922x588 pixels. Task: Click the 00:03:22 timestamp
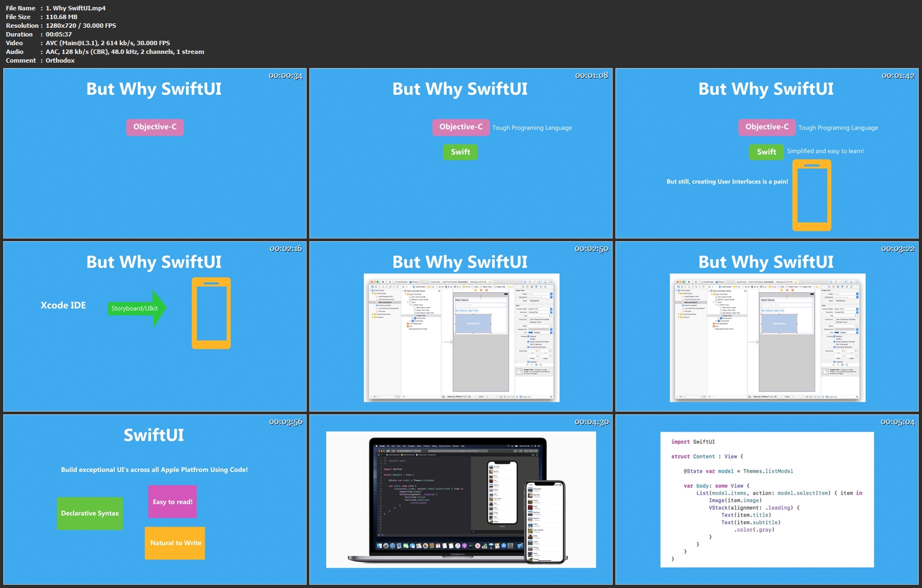[x=898, y=249]
